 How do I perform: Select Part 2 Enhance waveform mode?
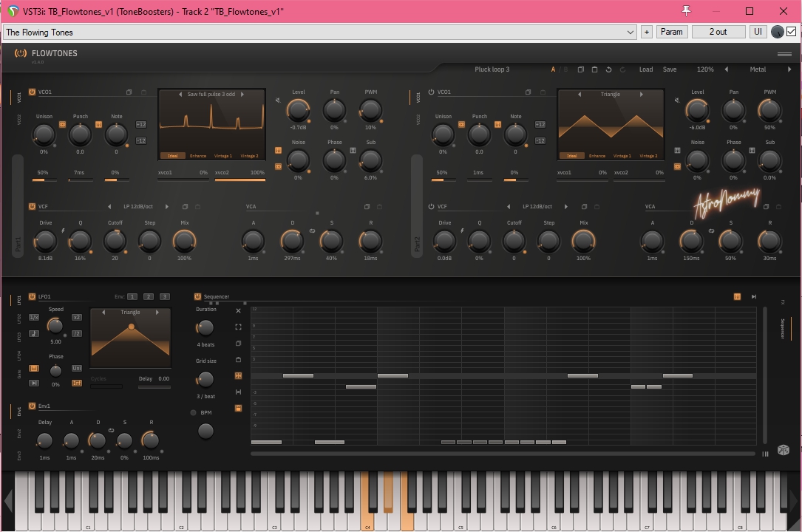[597, 156]
